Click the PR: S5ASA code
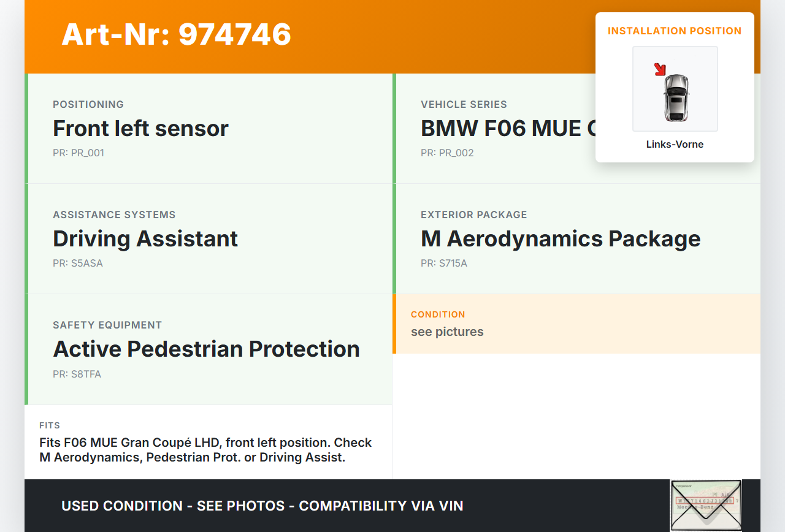Viewport: 785px width, 532px height. coord(78,264)
